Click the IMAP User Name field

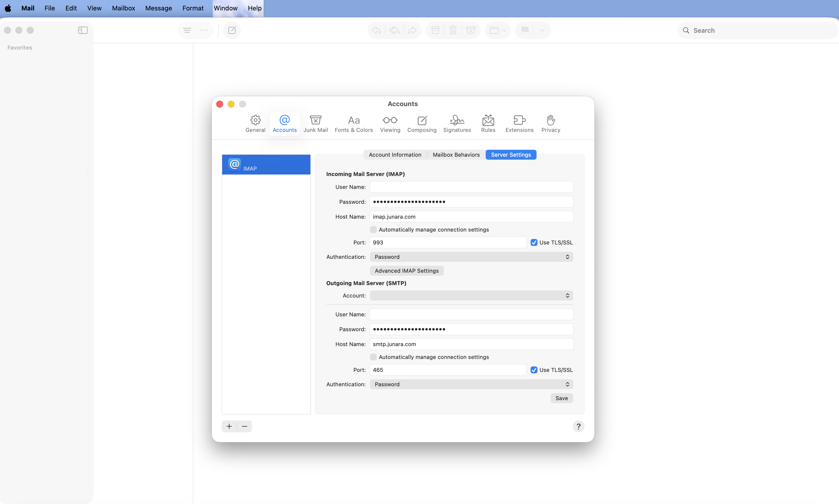(471, 187)
